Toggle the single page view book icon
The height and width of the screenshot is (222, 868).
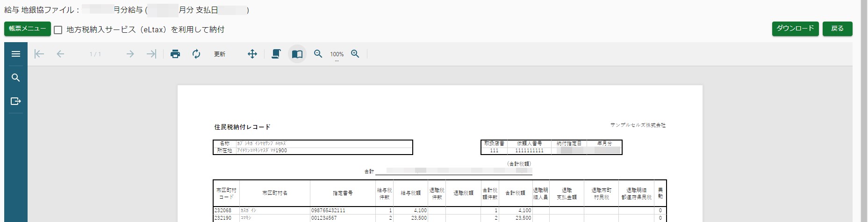[x=297, y=54]
